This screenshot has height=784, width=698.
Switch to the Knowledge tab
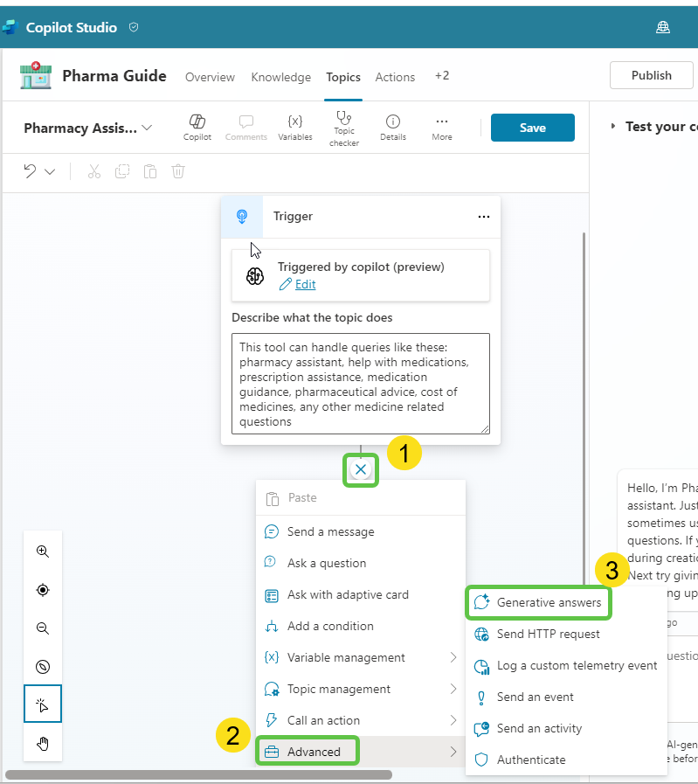[x=280, y=77]
